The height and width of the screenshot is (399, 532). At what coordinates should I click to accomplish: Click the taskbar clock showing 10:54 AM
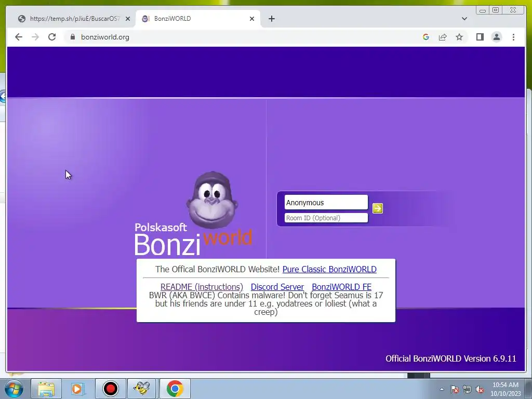pos(505,389)
